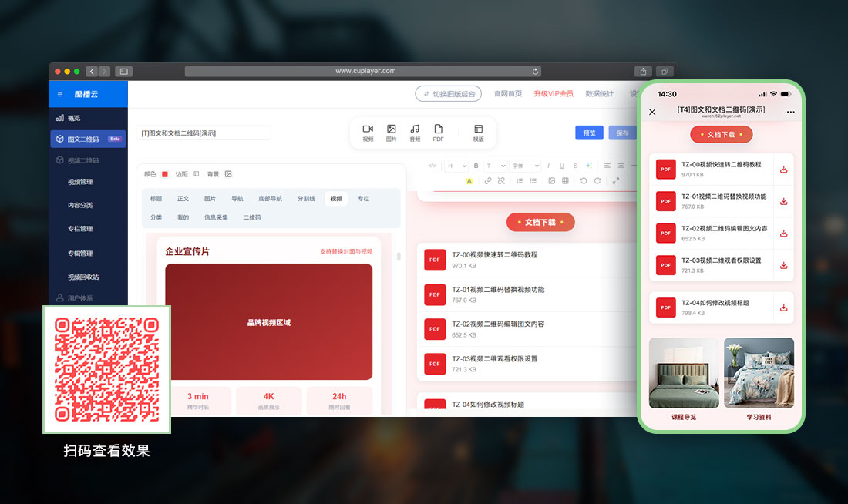Download TZ-01视频二维码替换视频功能 on phone preview
The image size is (848, 504).
784,202
